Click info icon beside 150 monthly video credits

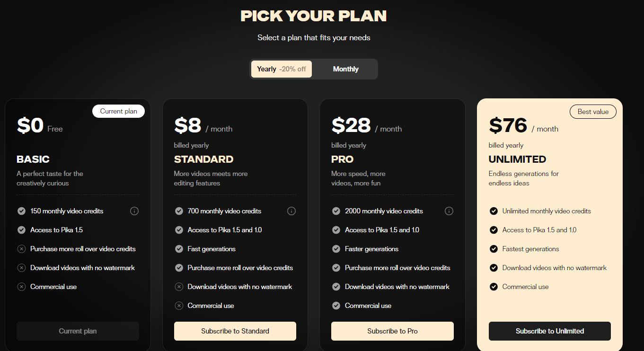134,211
